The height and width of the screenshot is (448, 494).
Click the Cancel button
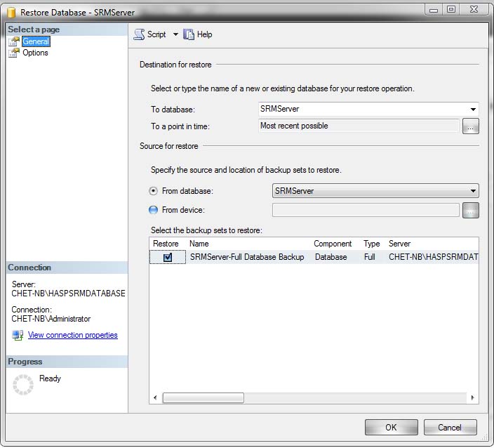450,428
